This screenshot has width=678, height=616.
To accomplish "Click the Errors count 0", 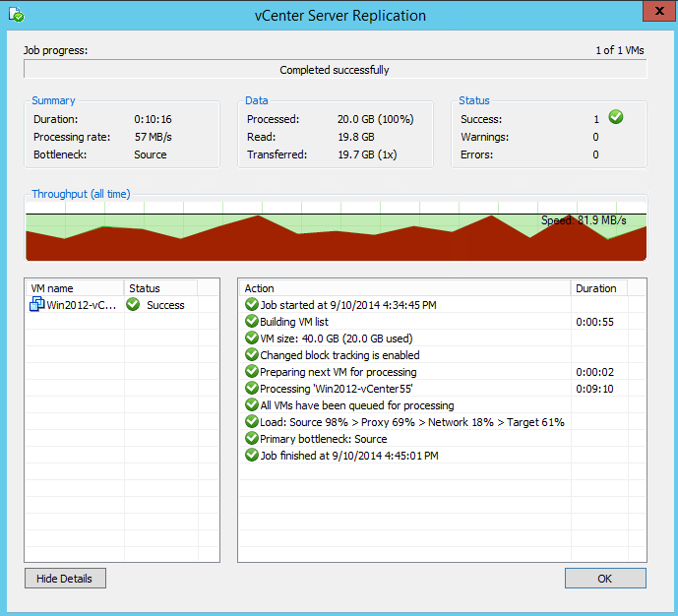I will coord(596,154).
